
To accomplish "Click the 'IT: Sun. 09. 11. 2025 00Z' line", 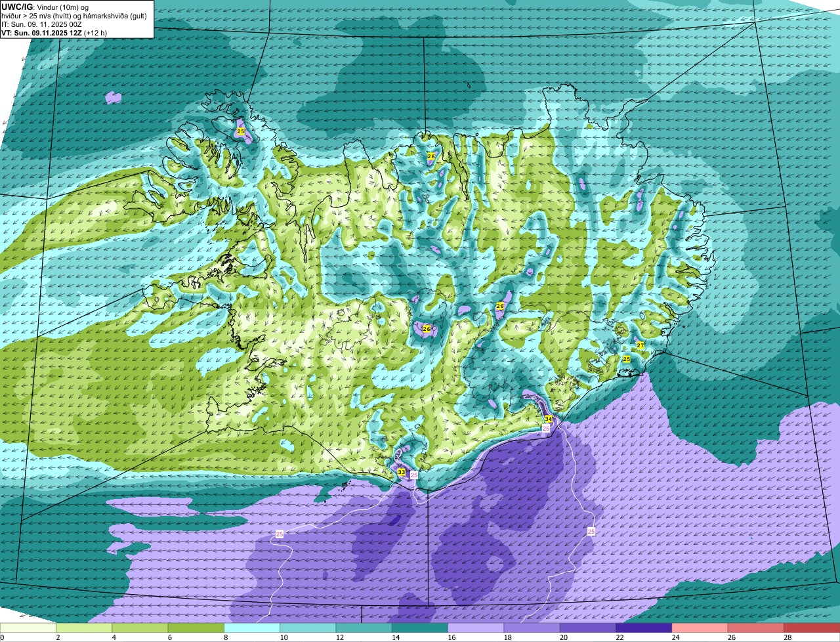I will click(42, 24).
